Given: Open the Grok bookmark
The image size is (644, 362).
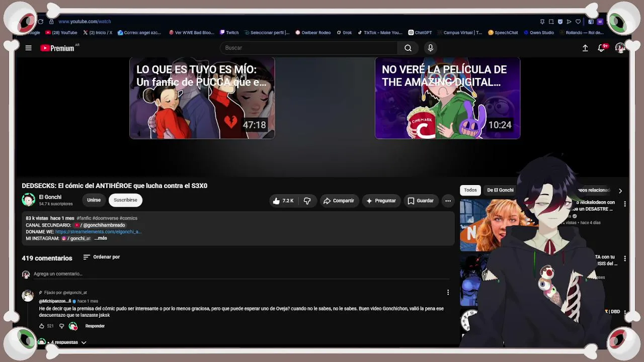Looking at the screenshot, I should point(345,33).
